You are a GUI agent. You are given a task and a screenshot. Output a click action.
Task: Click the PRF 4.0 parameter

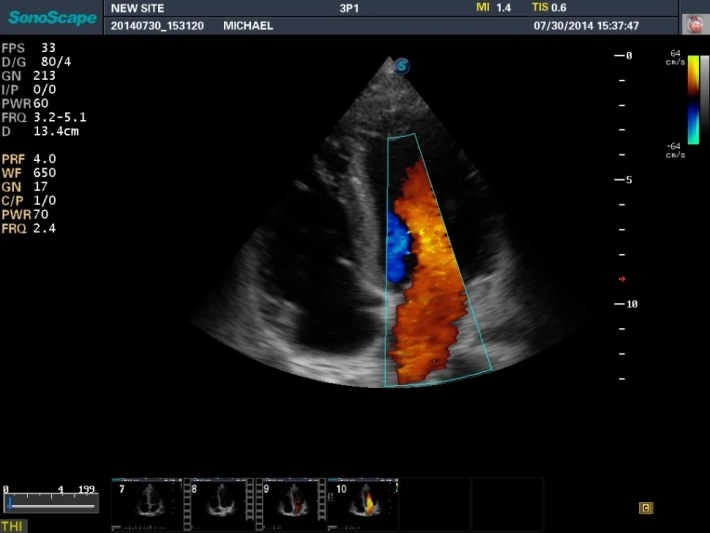tap(29, 159)
